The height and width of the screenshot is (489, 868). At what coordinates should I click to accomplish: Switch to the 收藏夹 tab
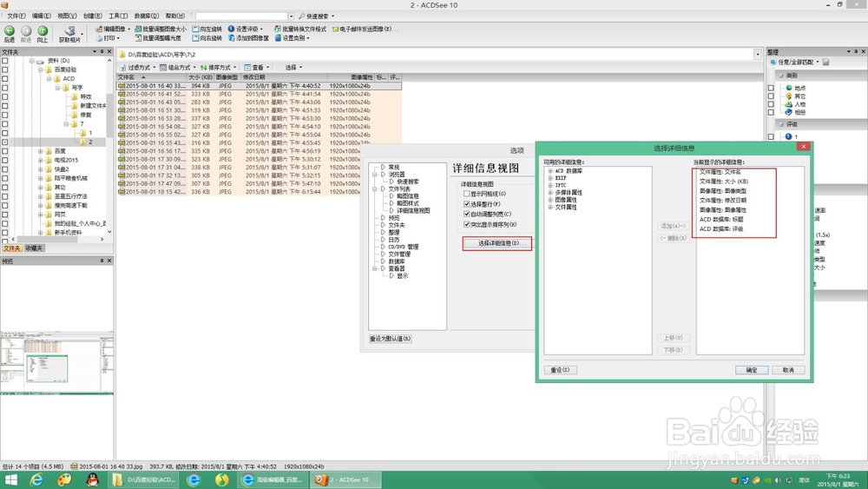34,248
